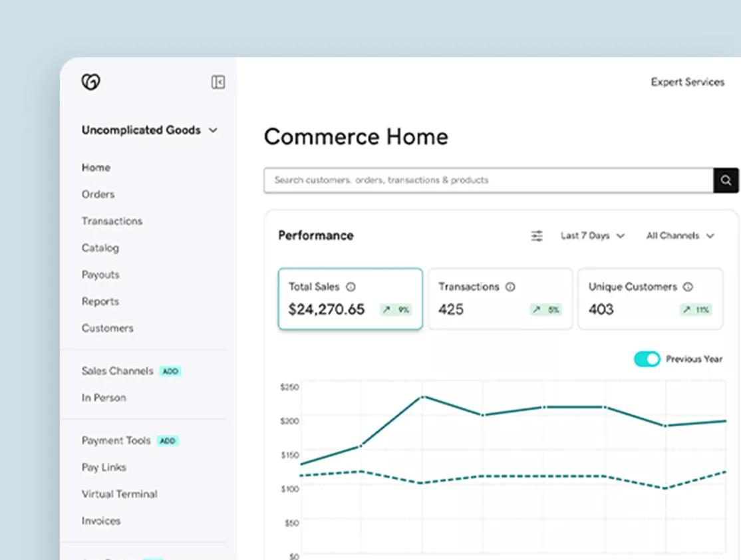Open the Last 7 Days dropdown
The height and width of the screenshot is (560, 741).
click(591, 235)
